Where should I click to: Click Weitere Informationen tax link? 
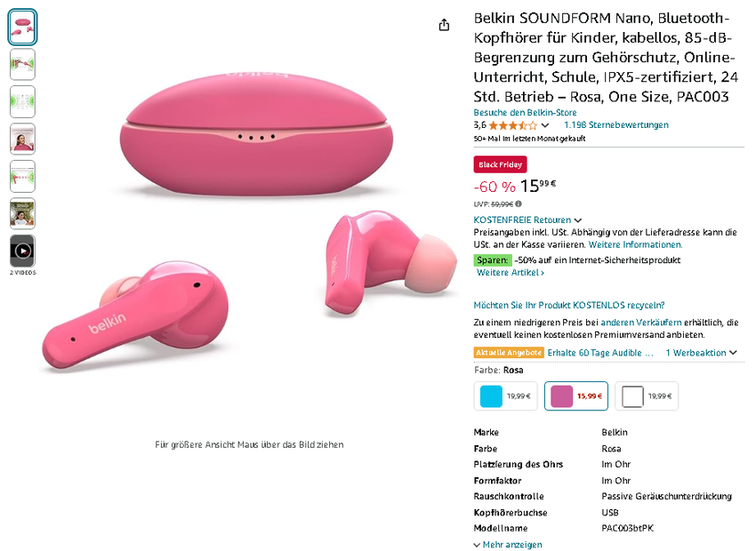click(635, 244)
